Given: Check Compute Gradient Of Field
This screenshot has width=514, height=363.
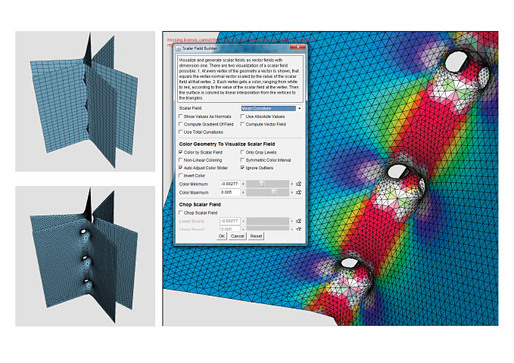Looking at the screenshot, I should pos(181,124).
